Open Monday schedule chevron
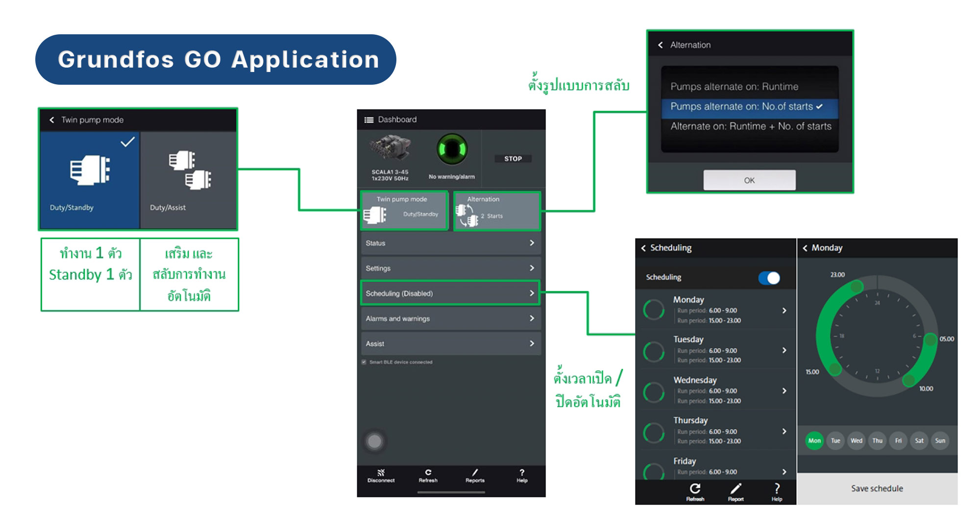Viewport: 980px width, 529px height. (x=784, y=311)
